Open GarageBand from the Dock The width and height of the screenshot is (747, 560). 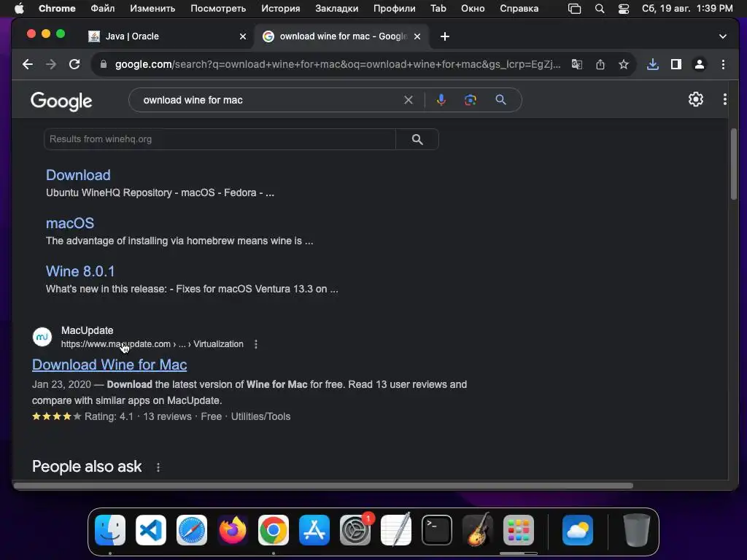click(x=478, y=530)
